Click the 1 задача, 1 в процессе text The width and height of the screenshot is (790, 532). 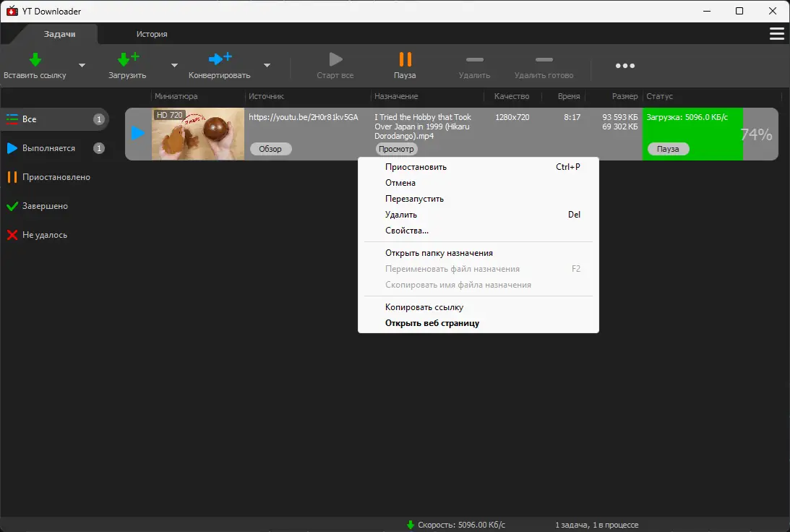(x=596, y=525)
